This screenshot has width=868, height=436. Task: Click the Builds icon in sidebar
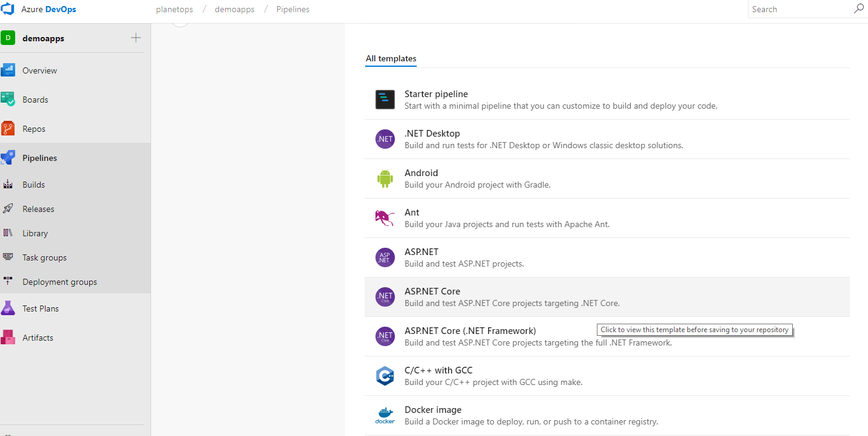coord(8,185)
